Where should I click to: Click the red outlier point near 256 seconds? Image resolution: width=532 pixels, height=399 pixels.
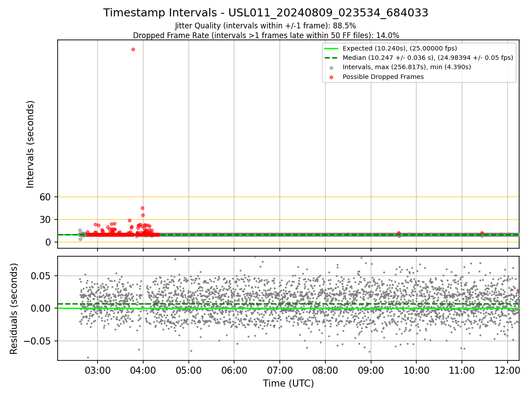[x=133, y=49]
